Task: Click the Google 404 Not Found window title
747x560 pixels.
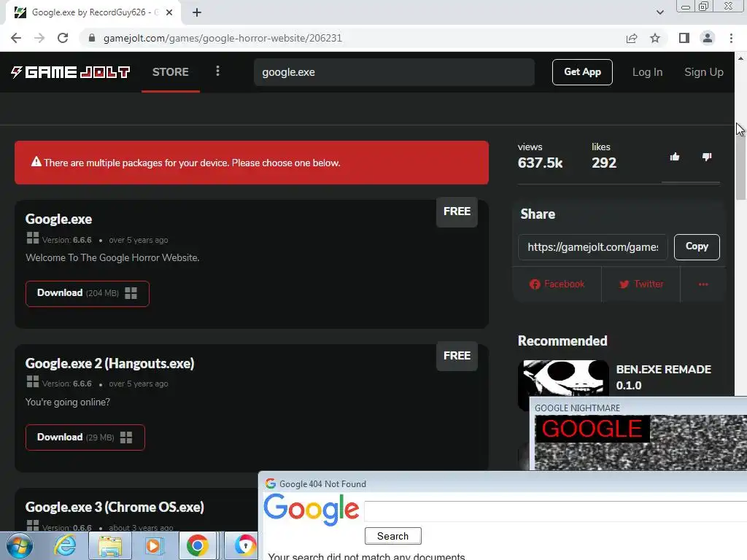Action: pos(322,484)
